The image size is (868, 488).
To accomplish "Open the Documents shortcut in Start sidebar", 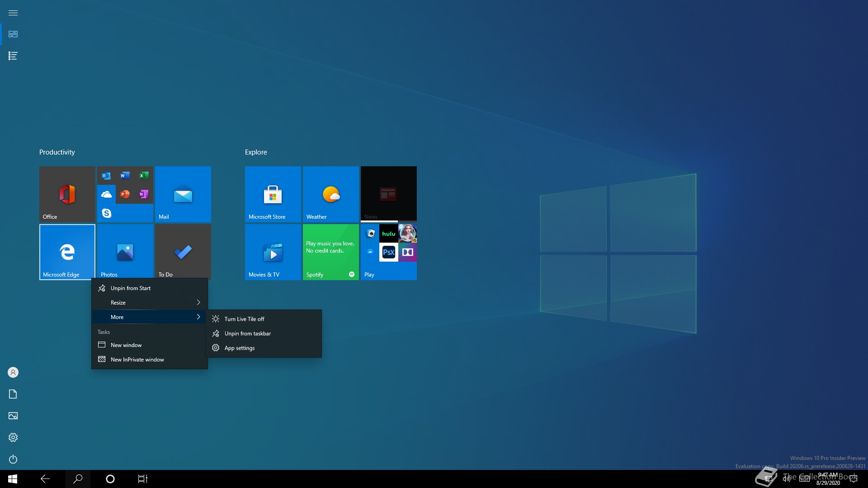I will coord(13,394).
